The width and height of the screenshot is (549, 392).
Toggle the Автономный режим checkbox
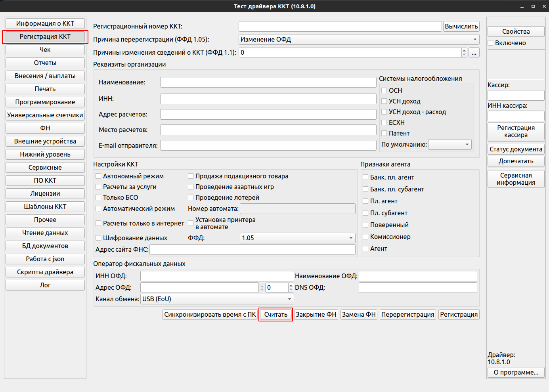coord(98,176)
